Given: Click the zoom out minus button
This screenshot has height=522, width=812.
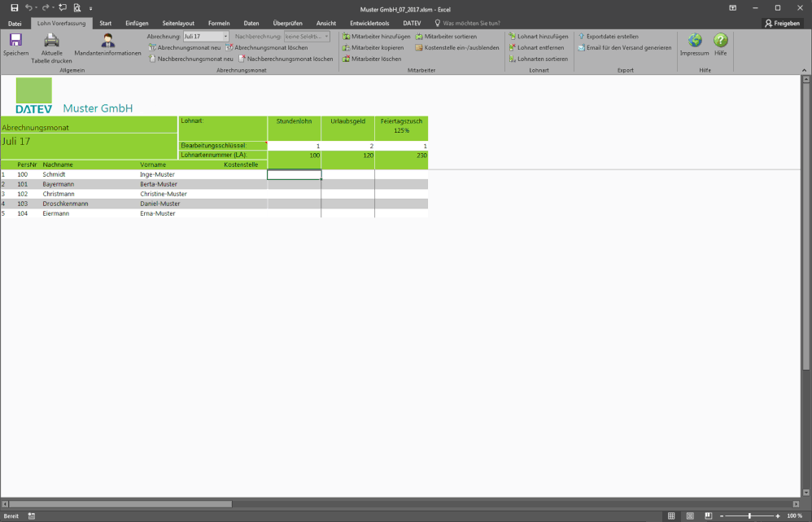Looking at the screenshot, I should pyautogui.click(x=722, y=516).
